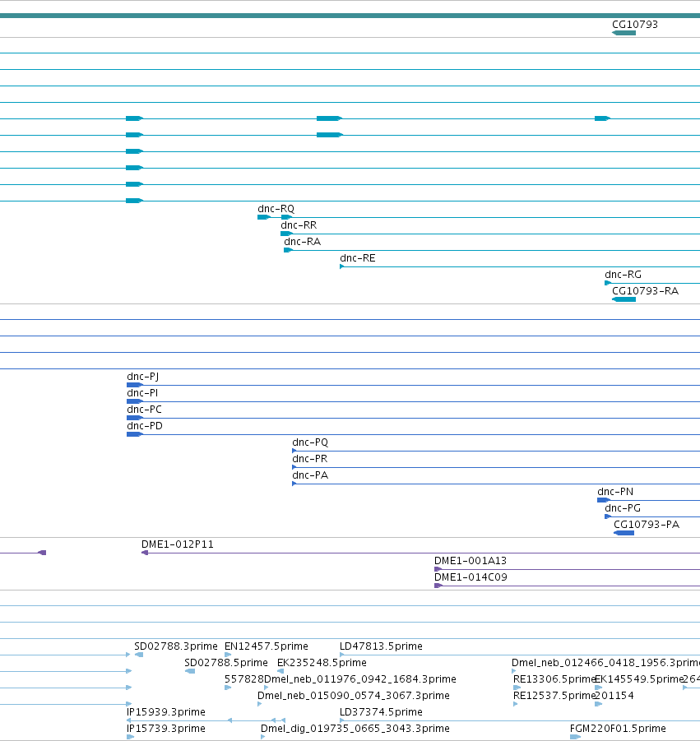Select the dnc-PG protein label
700x741 pixels.
pyautogui.click(x=623, y=508)
